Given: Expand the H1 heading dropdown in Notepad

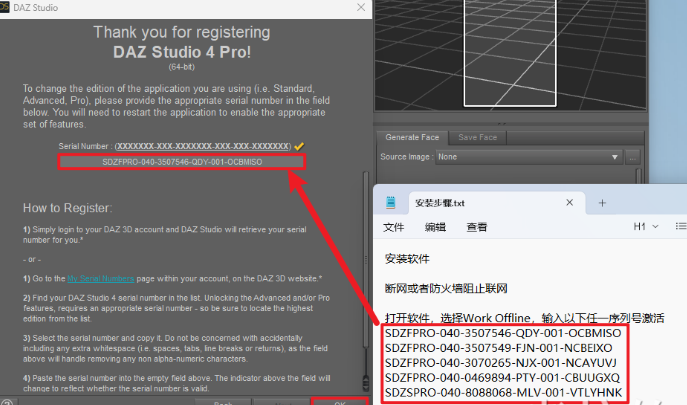Looking at the screenshot, I should click(x=646, y=227).
